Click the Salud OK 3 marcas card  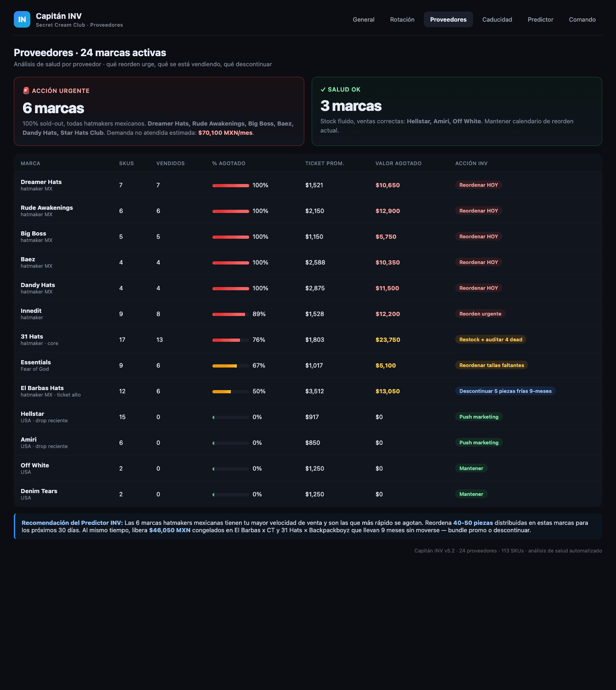(457, 111)
